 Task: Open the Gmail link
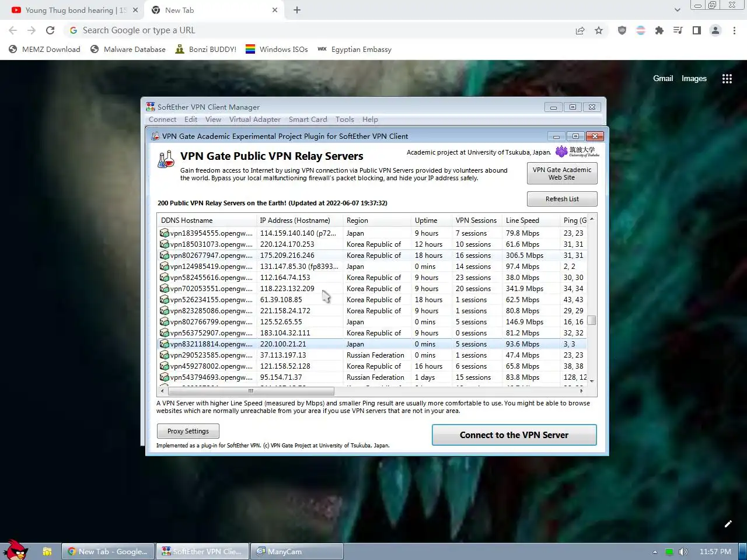(663, 78)
